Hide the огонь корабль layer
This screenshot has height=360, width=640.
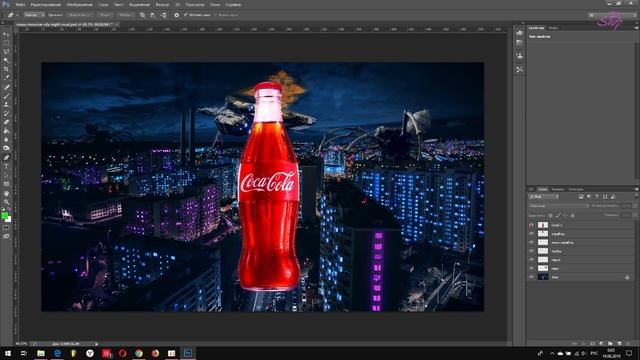(x=531, y=242)
